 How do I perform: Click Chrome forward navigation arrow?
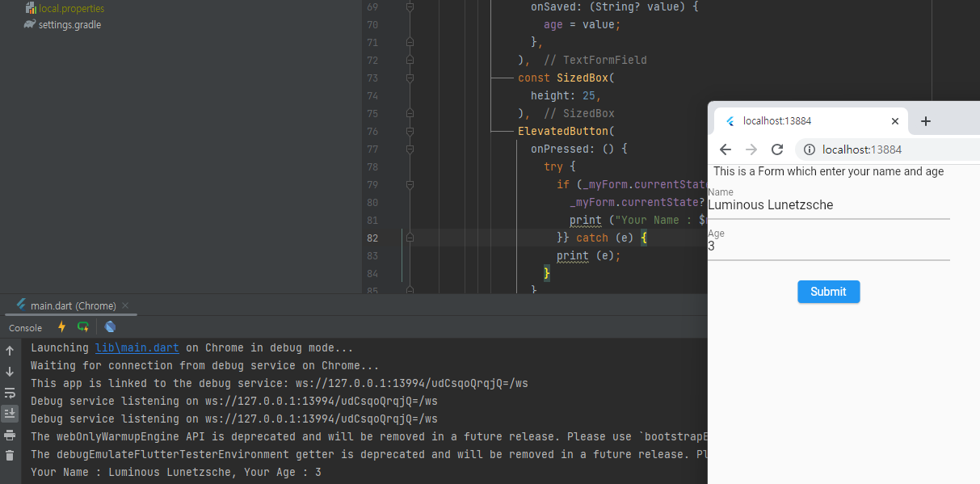click(751, 149)
